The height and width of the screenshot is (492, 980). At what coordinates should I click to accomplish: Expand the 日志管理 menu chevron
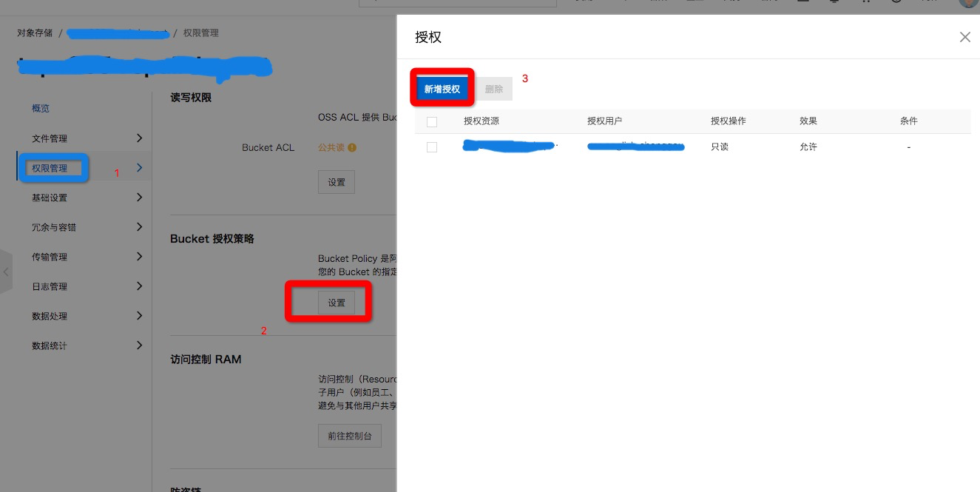pos(139,286)
